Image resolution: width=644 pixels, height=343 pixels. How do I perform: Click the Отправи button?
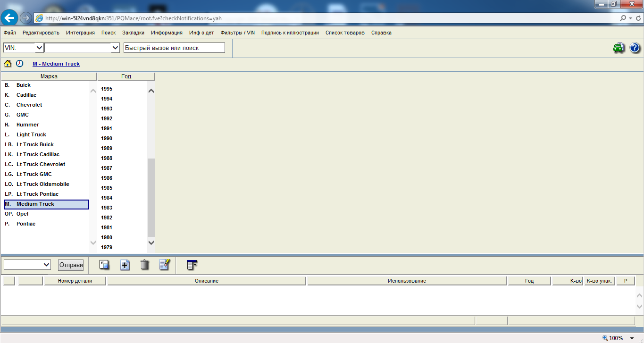71,265
